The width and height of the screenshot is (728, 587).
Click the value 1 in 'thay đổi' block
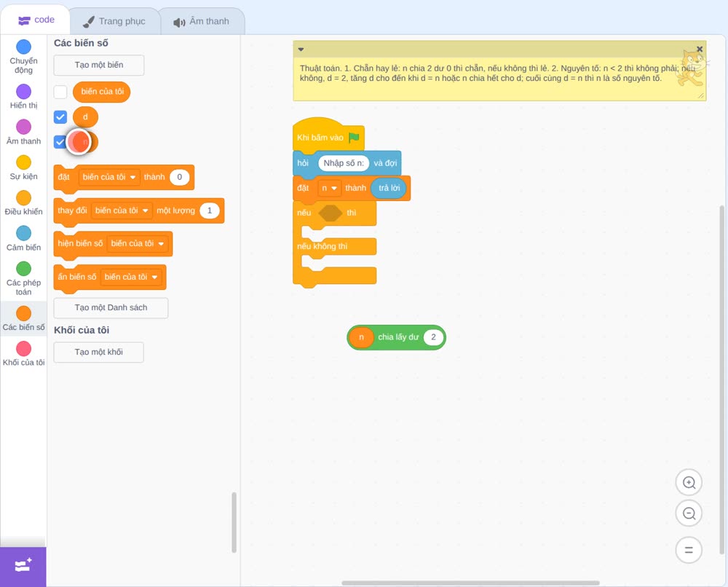click(x=210, y=210)
